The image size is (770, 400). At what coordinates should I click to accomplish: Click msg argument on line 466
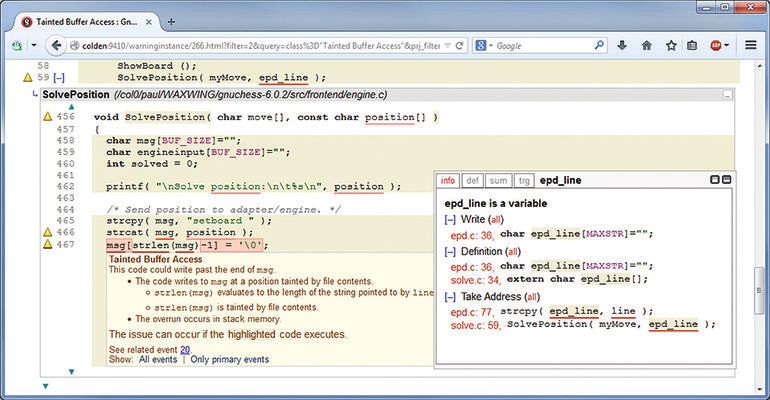(164, 233)
